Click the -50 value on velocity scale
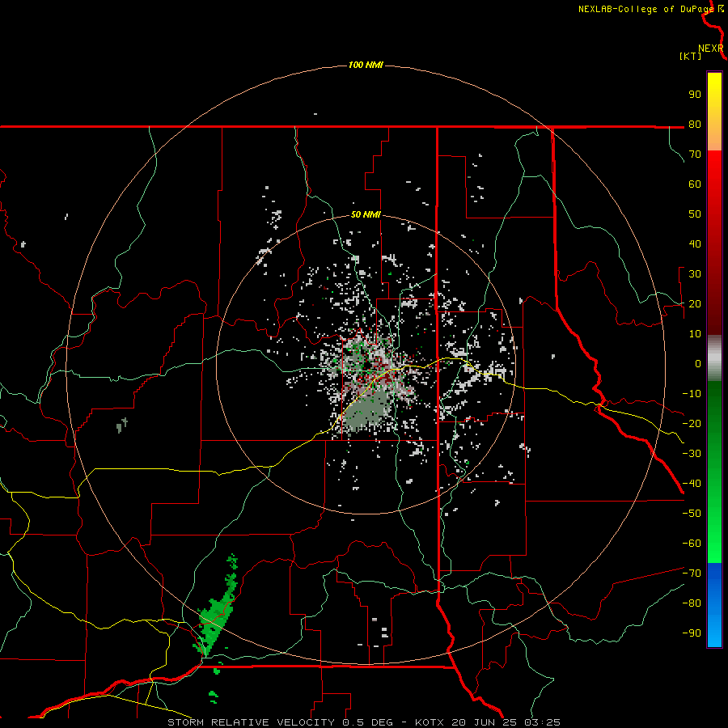This screenshot has height=728, width=728. coord(692,514)
